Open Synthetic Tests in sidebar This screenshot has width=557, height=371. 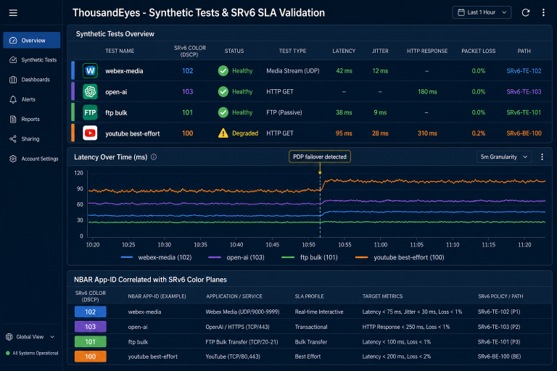click(32, 60)
